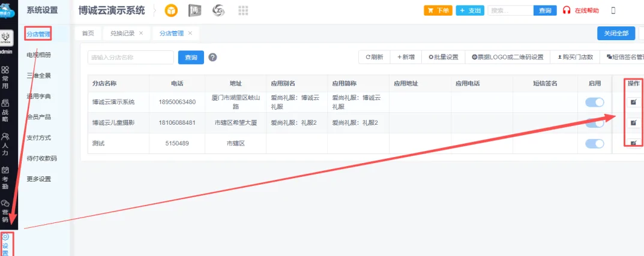The width and height of the screenshot is (644, 256).
Task: Open the grid apps icon in header
Action: pos(244,11)
